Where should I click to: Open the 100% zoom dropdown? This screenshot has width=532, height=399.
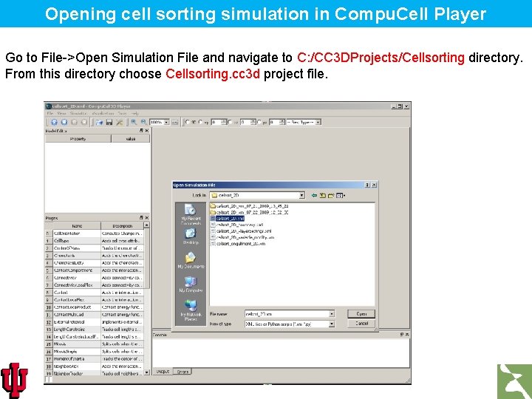pos(166,122)
